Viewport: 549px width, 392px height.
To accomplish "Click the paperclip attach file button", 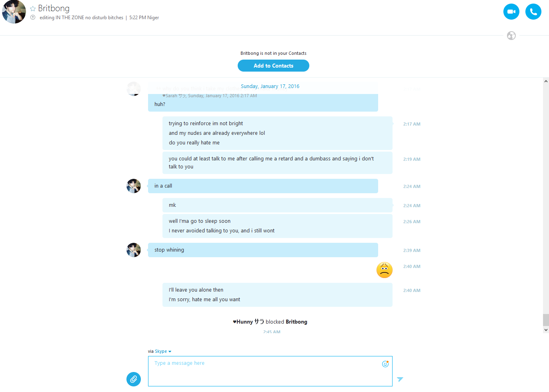I will coord(134,379).
